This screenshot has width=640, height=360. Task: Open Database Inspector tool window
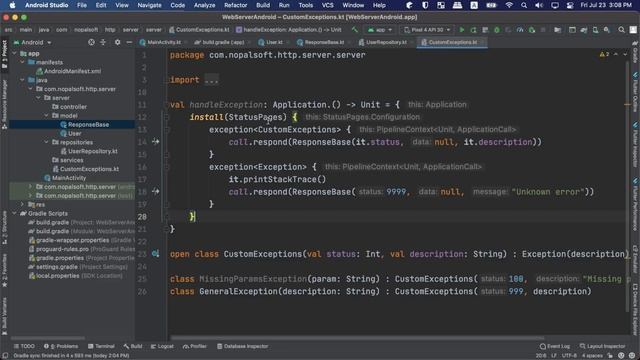pyautogui.click(x=242, y=346)
